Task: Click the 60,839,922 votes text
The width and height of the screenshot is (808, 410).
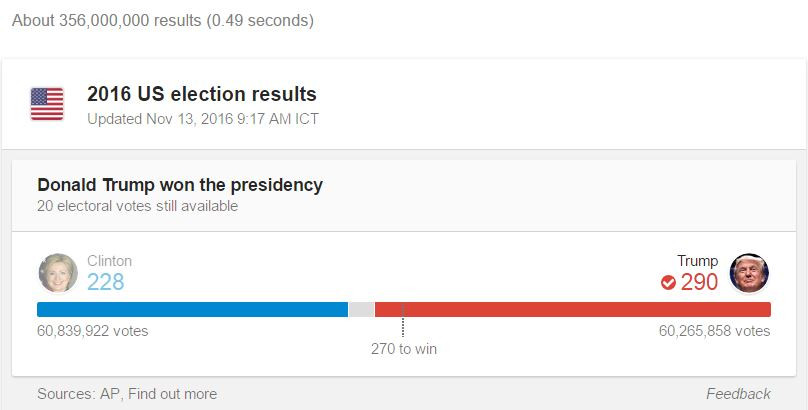Action: 92,330
